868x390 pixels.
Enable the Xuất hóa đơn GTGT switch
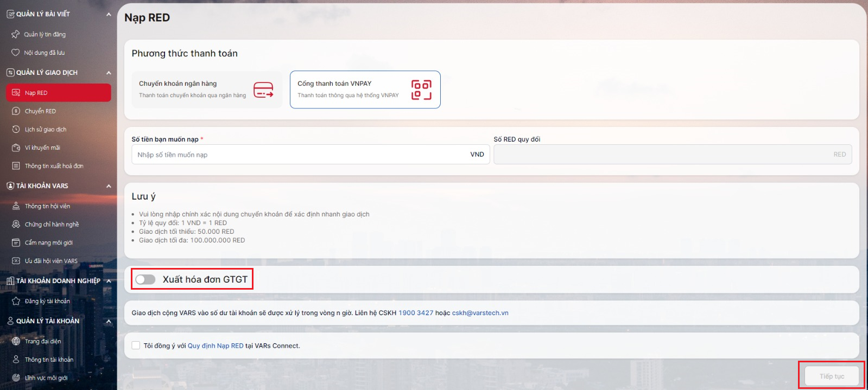[145, 279]
